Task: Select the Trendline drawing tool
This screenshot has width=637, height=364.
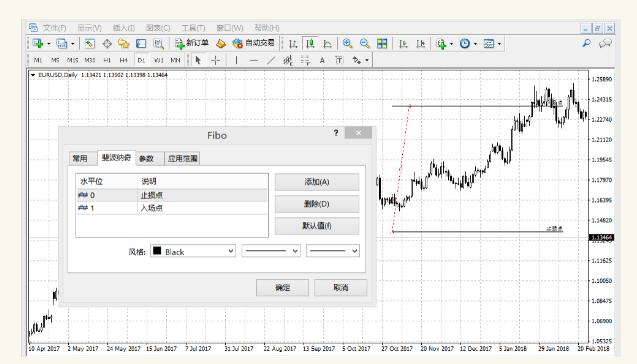Action: [x=271, y=60]
